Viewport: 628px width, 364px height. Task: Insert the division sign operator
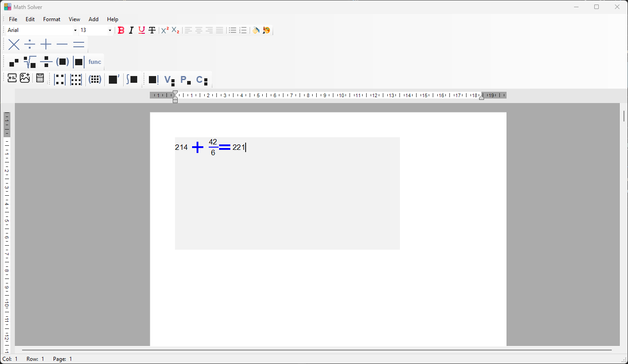click(x=30, y=45)
